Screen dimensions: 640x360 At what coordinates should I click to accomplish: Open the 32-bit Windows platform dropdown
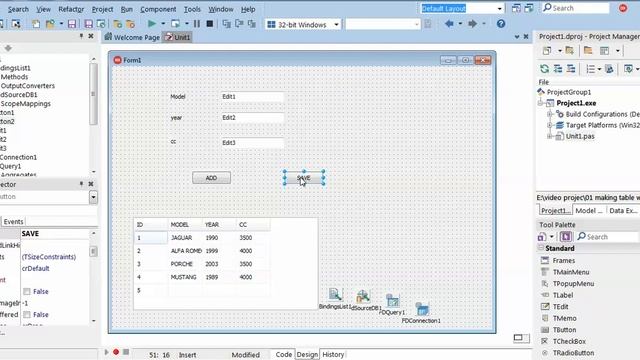(x=336, y=24)
